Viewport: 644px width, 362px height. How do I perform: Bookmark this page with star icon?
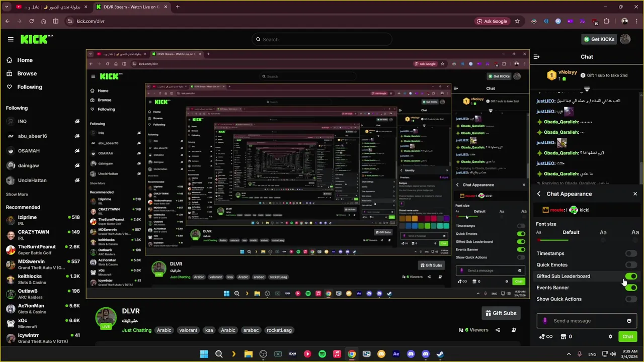click(517, 21)
